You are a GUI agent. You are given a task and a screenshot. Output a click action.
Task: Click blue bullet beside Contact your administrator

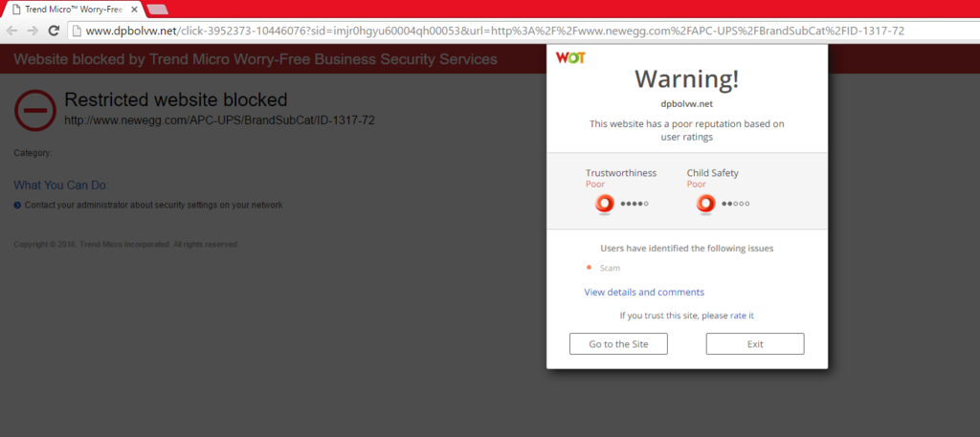(17, 205)
